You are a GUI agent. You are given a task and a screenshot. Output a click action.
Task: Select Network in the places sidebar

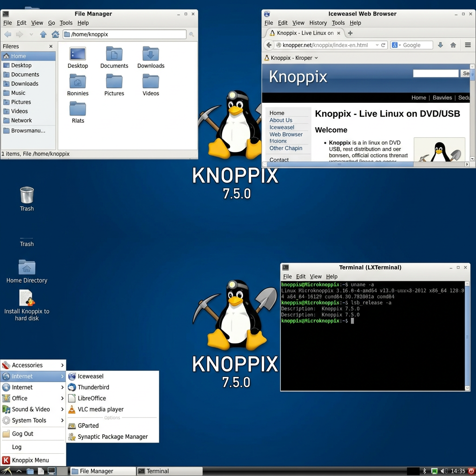pyautogui.click(x=28, y=120)
